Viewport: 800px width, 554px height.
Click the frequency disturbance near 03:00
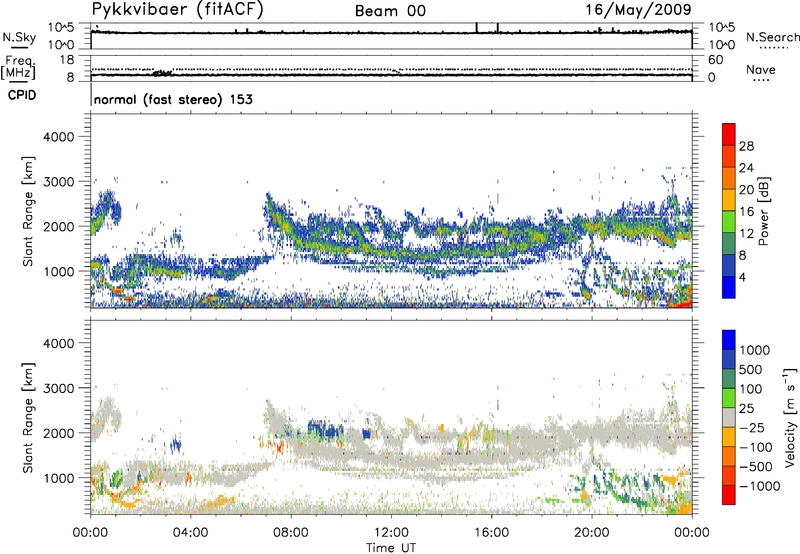163,73
